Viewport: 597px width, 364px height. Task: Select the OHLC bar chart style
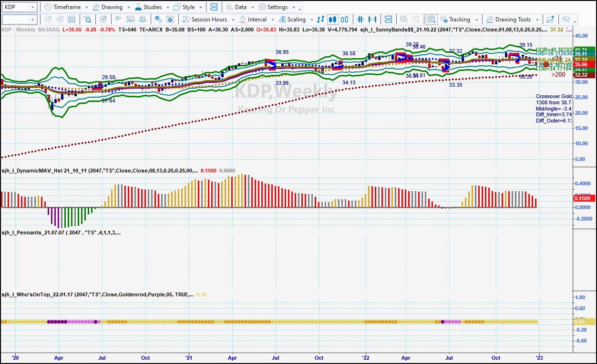[320, 20]
